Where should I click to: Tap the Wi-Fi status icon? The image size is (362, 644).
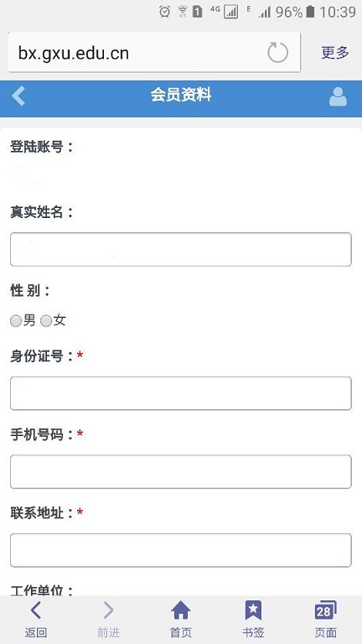(x=182, y=12)
